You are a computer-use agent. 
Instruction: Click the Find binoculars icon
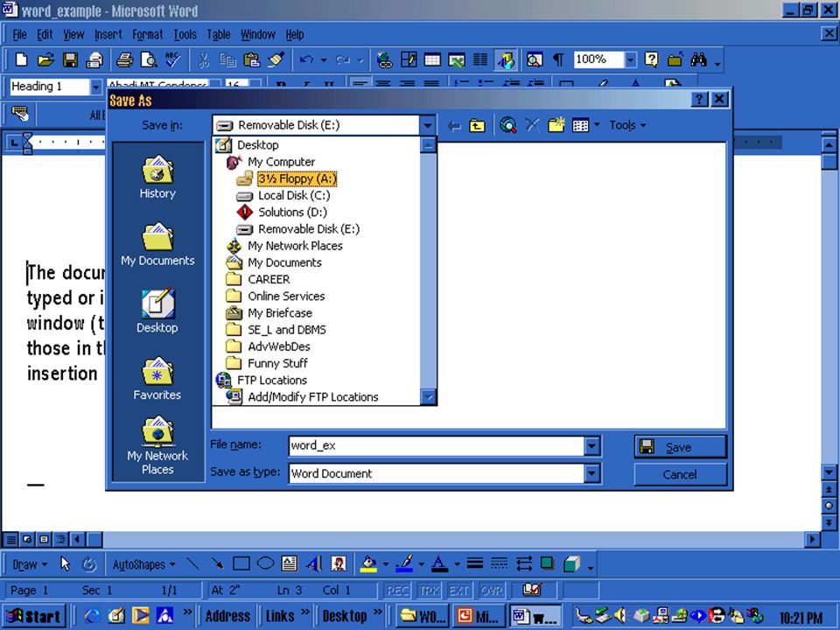click(698, 59)
